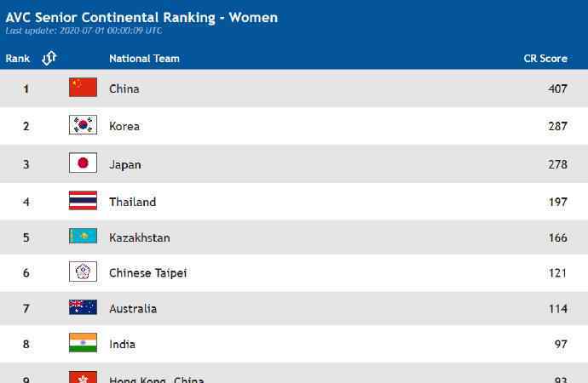Click the Chinese Taipei flag icon
Viewport: 588px width, 383px height.
83,272
